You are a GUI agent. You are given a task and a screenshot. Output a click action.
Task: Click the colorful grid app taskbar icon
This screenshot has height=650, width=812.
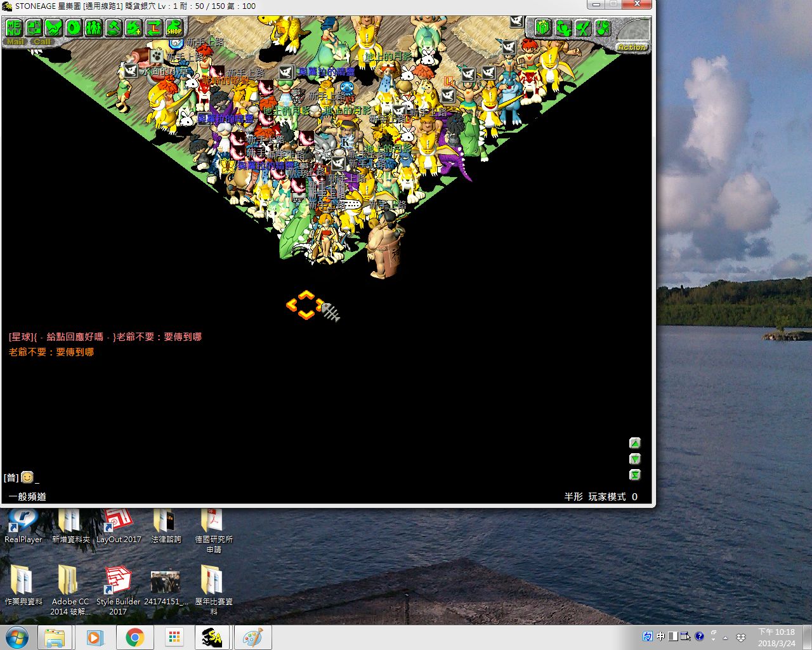coord(174,637)
